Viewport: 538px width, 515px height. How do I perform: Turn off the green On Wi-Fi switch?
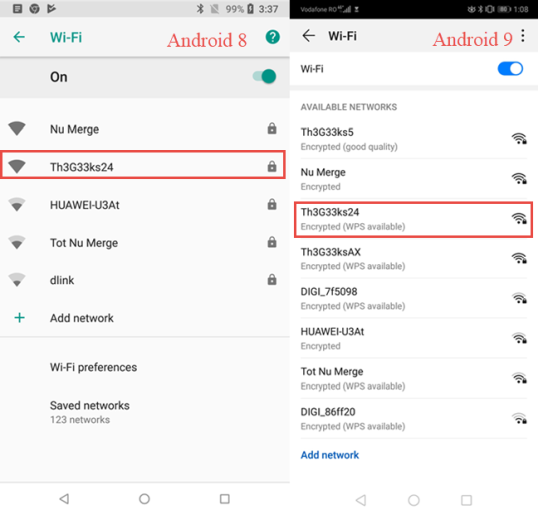pos(265,76)
